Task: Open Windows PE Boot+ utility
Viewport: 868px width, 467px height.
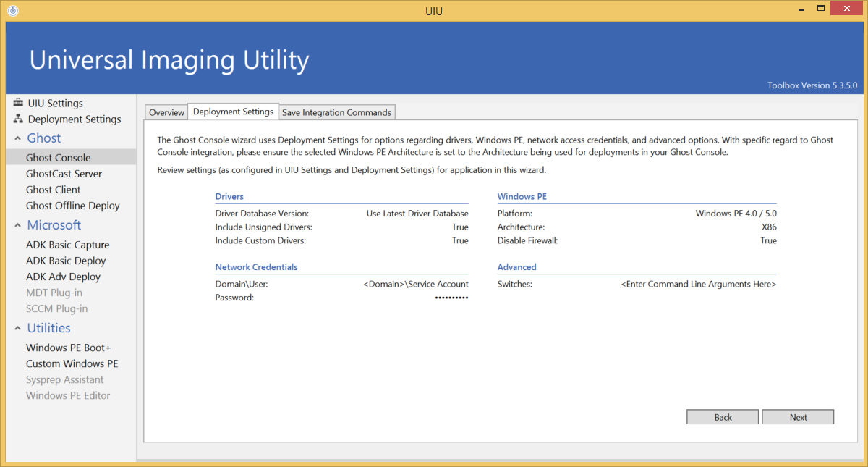Action: [x=69, y=348]
